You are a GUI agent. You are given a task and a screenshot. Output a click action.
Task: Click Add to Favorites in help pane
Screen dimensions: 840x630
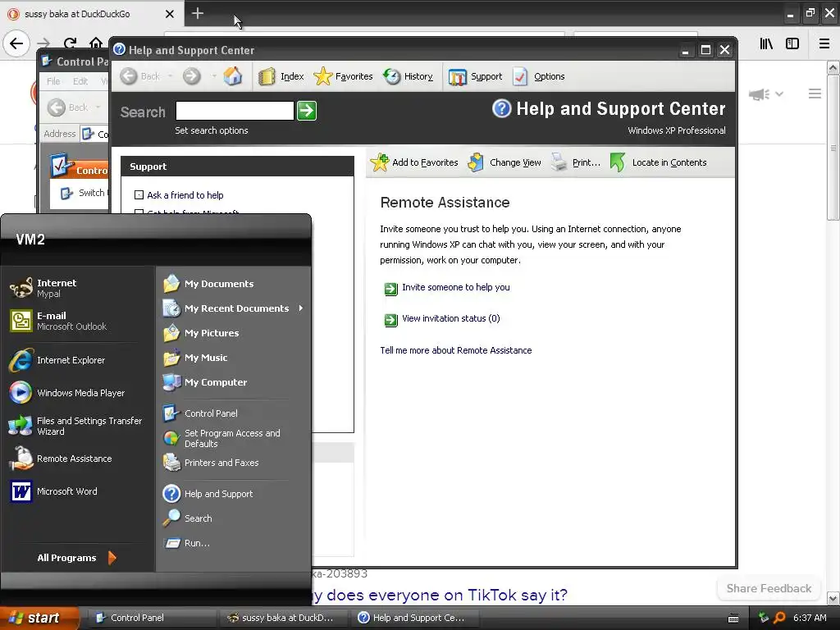pyautogui.click(x=414, y=162)
